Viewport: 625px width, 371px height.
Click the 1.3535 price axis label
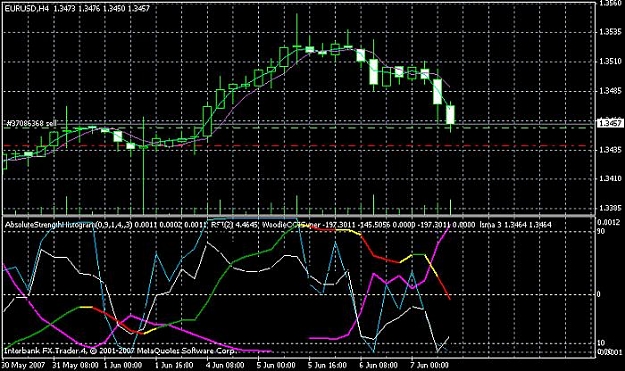tap(610, 32)
